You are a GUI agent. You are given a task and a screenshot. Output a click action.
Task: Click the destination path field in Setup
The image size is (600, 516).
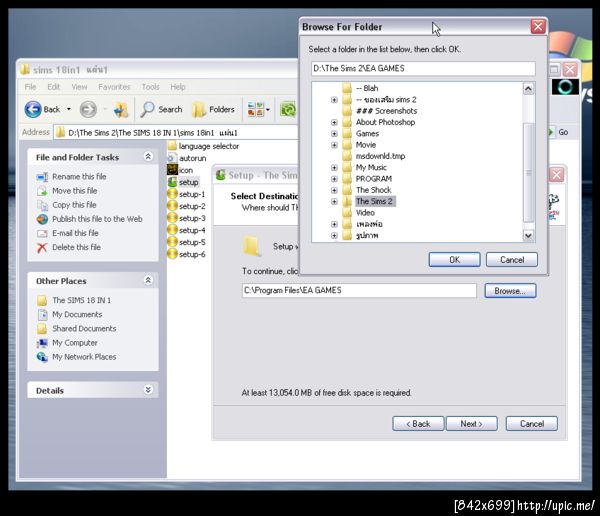pos(359,291)
